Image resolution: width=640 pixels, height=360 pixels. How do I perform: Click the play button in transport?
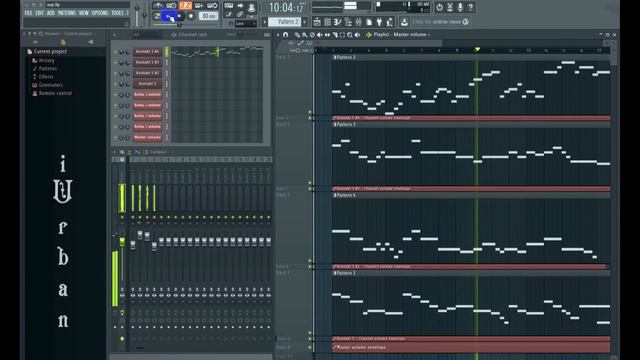(x=168, y=16)
